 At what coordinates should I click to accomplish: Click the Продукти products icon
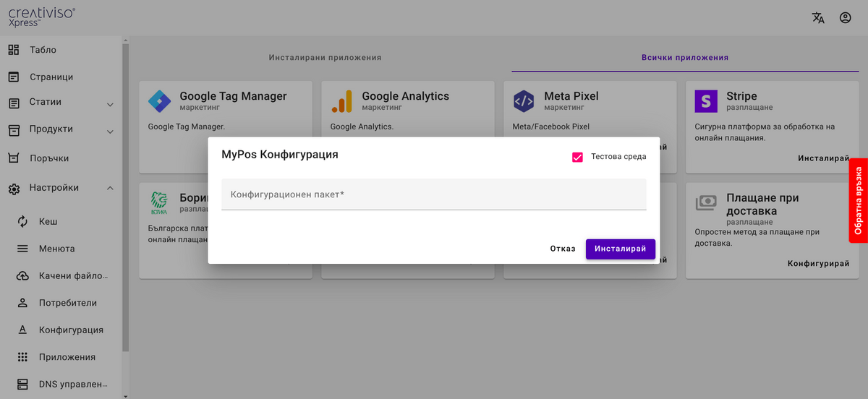(x=14, y=130)
